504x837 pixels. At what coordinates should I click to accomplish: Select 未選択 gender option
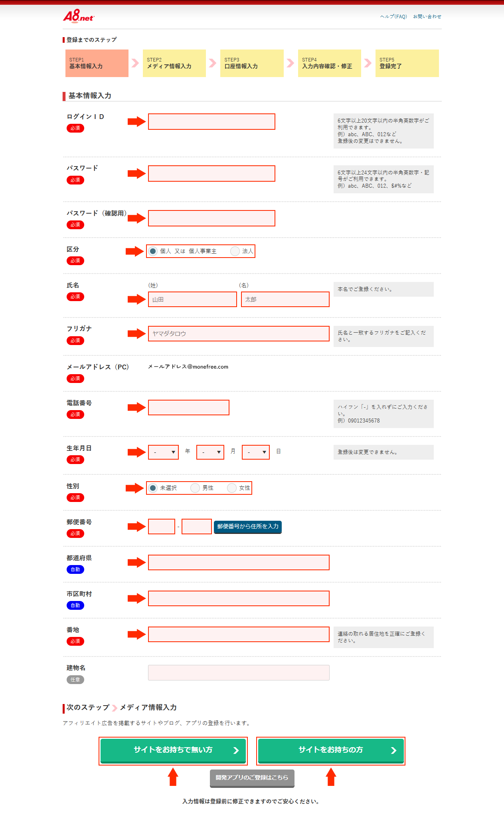(x=153, y=488)
